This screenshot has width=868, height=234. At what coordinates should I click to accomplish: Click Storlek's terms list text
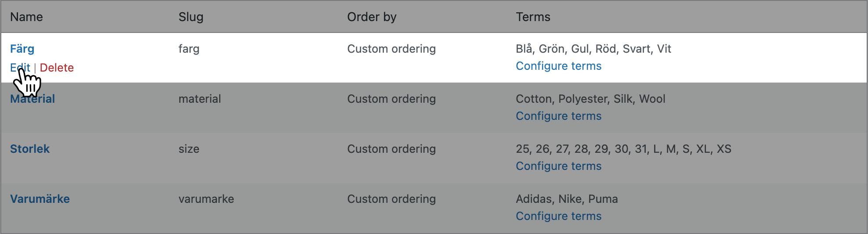tap(623, 149)
